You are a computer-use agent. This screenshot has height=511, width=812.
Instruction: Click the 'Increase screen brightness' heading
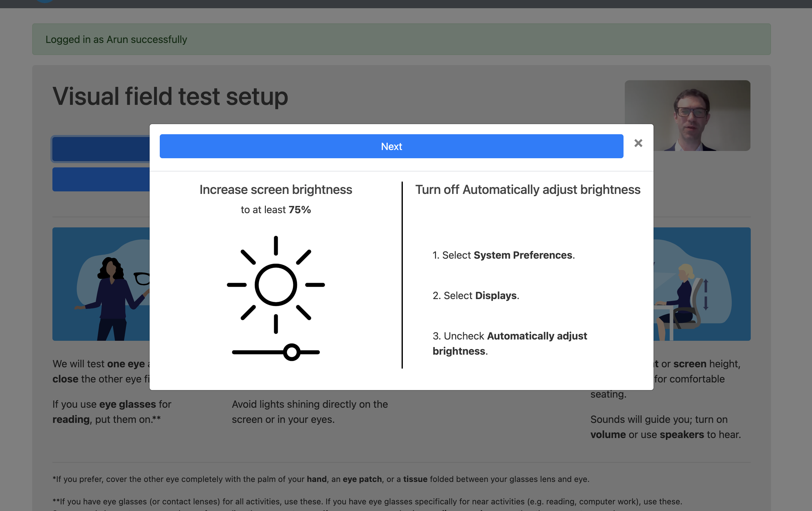click(x=276, y=189)
